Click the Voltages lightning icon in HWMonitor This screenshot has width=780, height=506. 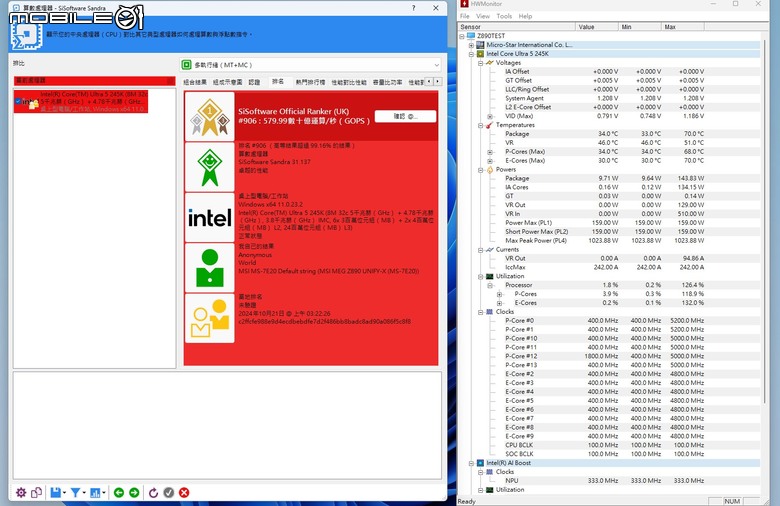[x=489, y=63]
